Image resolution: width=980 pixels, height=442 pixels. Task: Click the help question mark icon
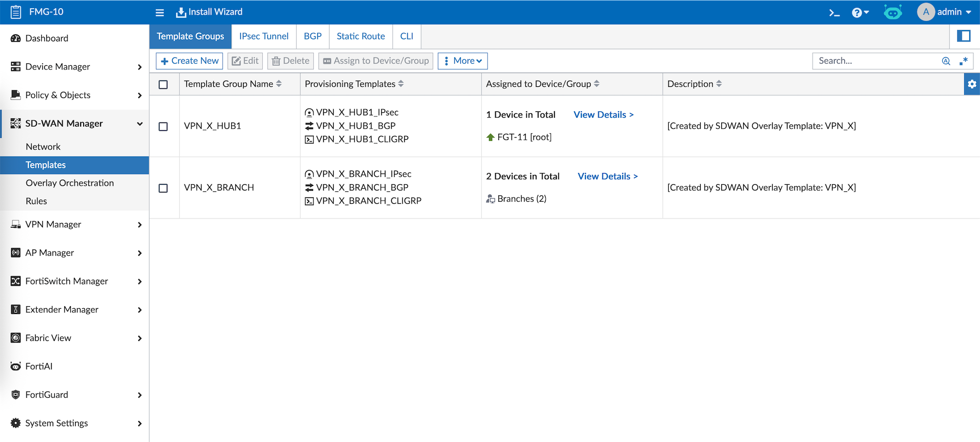coord(857,13)
